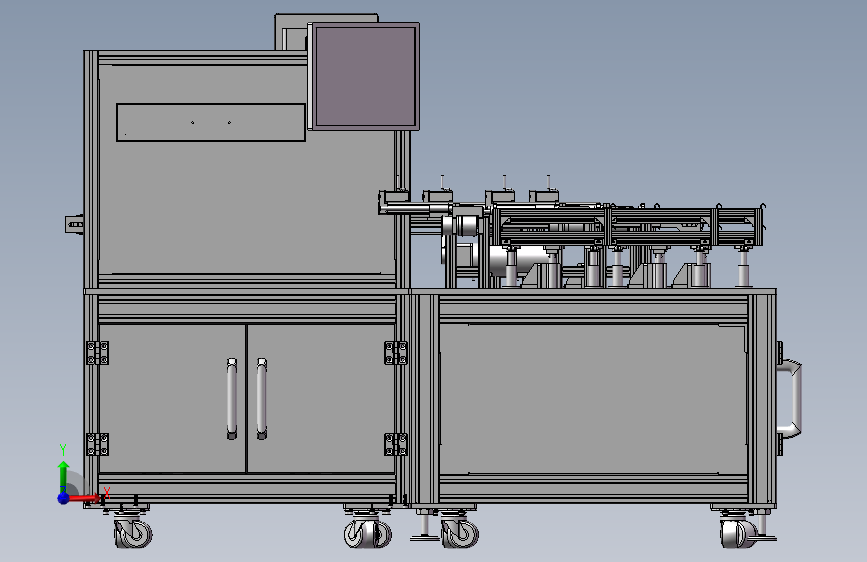The image size is (867, 562).
Task: Select the far-left caster wheel
Action: (x=133, y=531)
